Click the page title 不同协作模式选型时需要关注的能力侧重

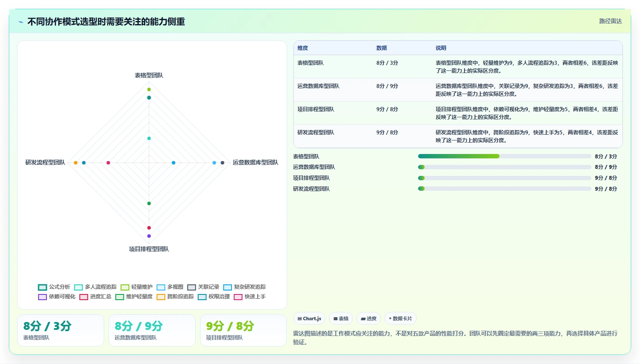point(106,22)
